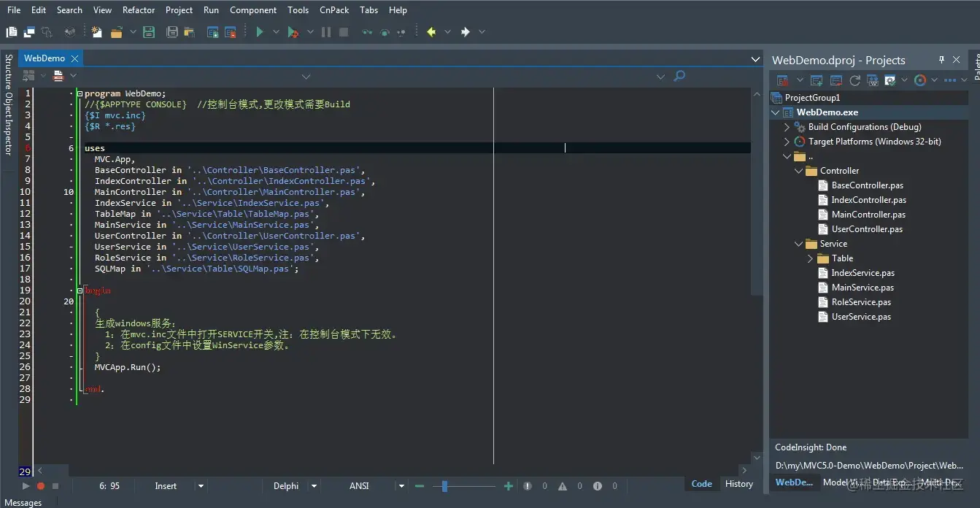The height and width of the screenshot is (508, 980).
Task: Select IndexController.pas in the project tree
Action: tap(868, 200)
